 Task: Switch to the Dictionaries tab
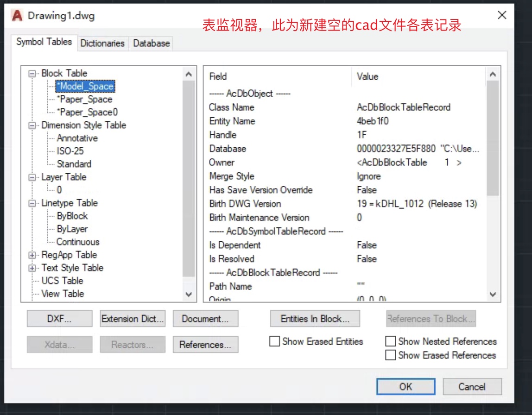(x=102, y=43)
